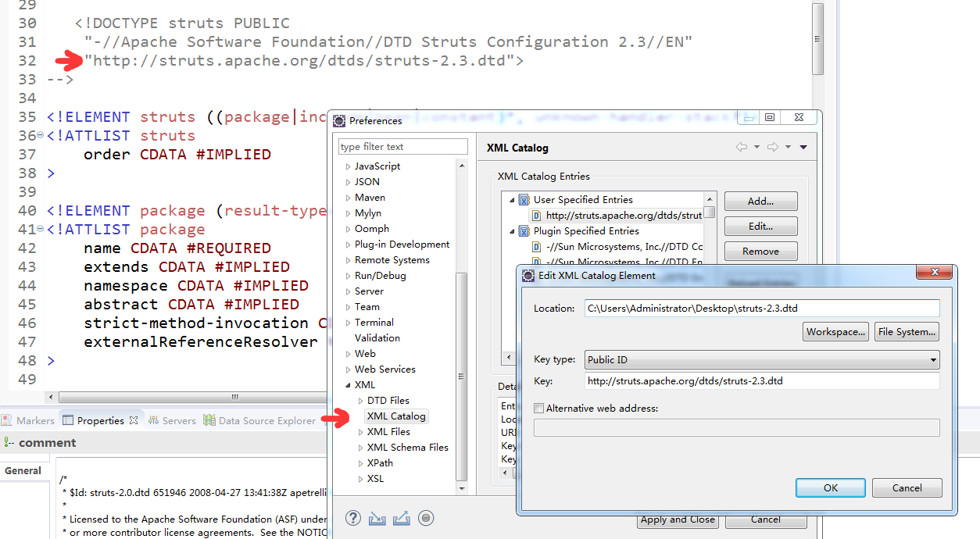Click the Location input field

point(762,309)
